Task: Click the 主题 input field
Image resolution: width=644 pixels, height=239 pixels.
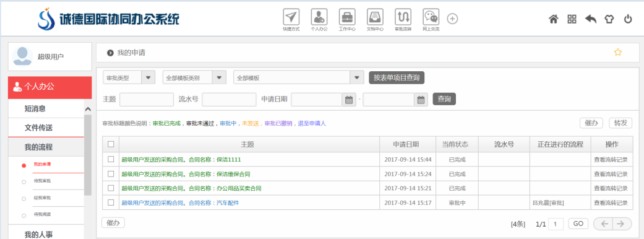Action: coord(147,100)
